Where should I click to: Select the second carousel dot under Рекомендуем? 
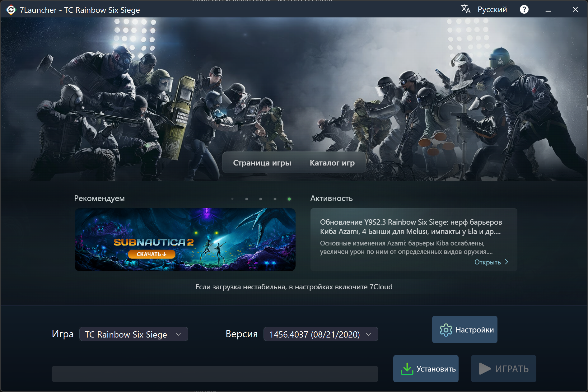pyautogui.click(x=247, y=199)
